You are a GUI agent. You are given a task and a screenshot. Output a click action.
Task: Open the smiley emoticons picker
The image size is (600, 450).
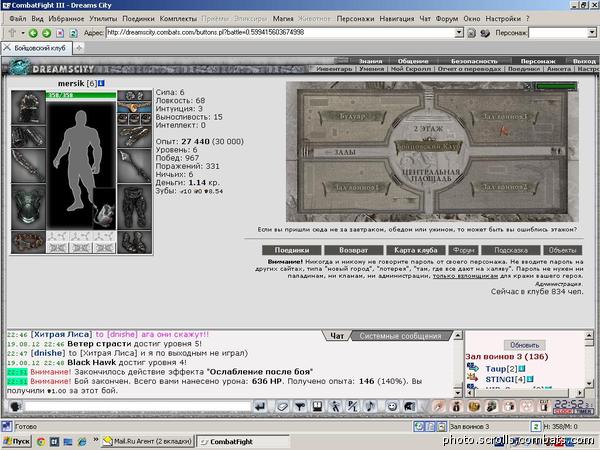392,406
